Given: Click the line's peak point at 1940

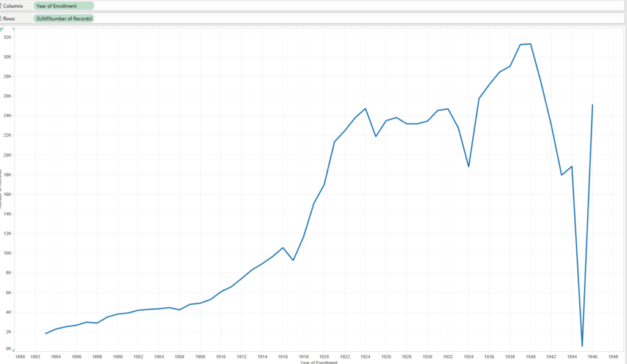Looking at the screenshot, I should click(531, 44).
